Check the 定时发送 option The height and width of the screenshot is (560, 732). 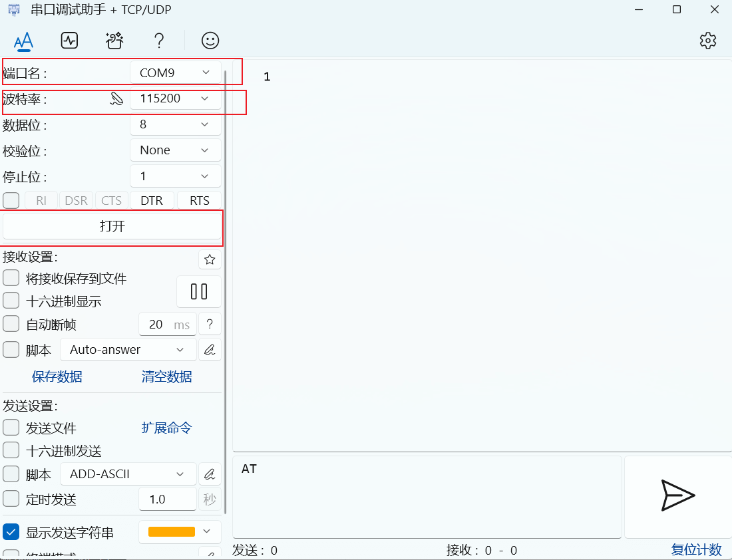tap(11, 499)
